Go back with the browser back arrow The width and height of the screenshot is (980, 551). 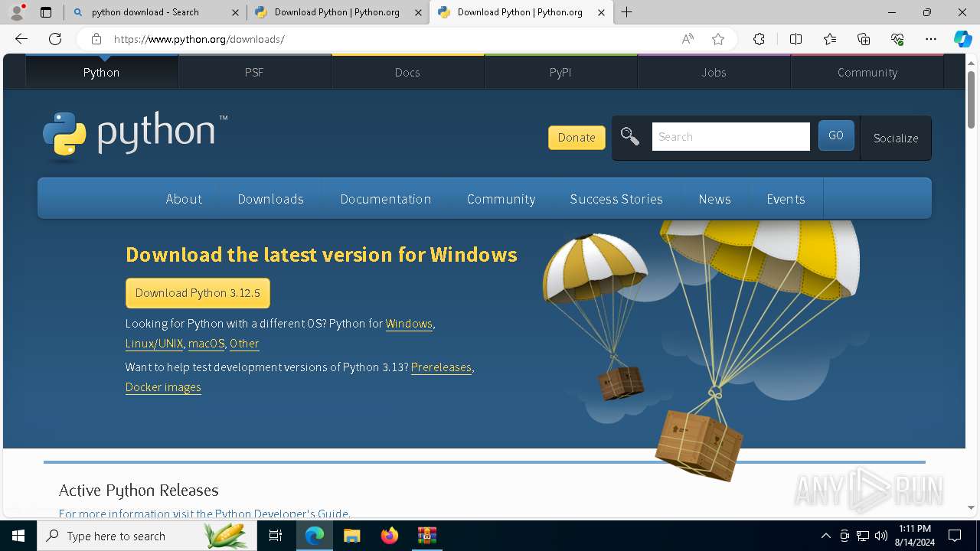pos(21,39)
